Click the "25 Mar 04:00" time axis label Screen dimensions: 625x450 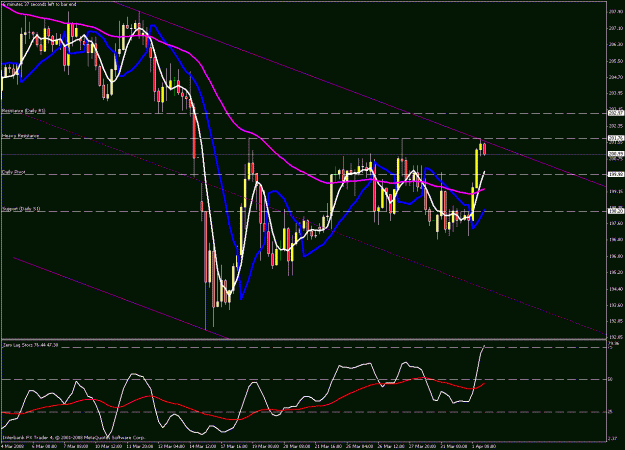[360, 446]
